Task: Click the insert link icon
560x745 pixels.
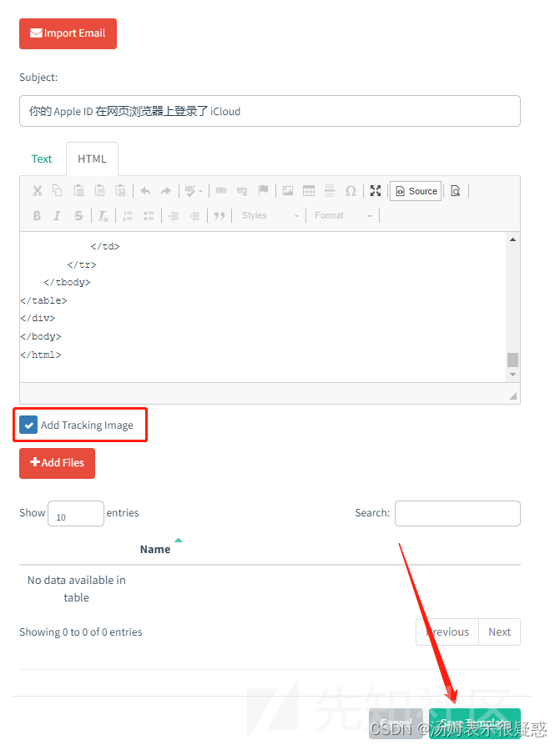Action: (x=221, y=191)
